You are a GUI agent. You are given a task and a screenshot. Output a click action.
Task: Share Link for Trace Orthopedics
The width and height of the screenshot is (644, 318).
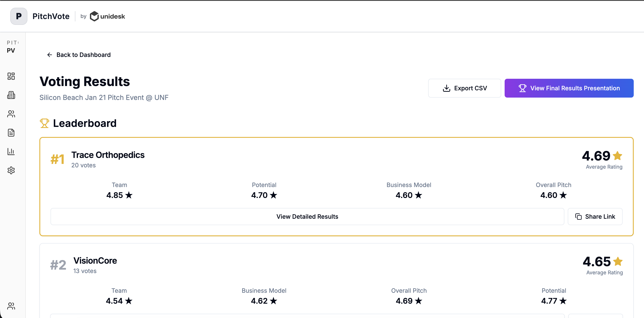(x=595, y=217)
